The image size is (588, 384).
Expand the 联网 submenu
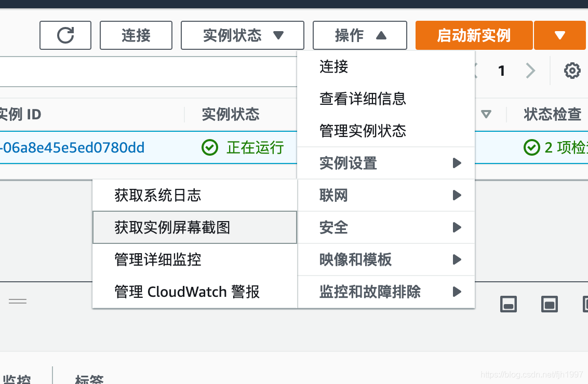click(x=386, y=195)
